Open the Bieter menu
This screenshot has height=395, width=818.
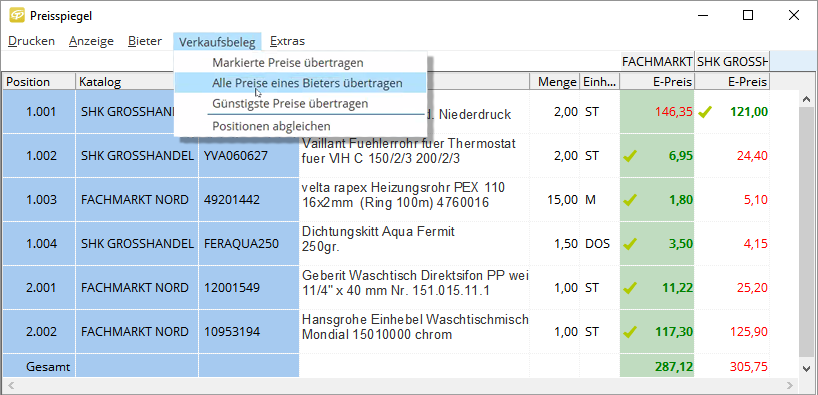pyautogui.click(x=145, y=41)
